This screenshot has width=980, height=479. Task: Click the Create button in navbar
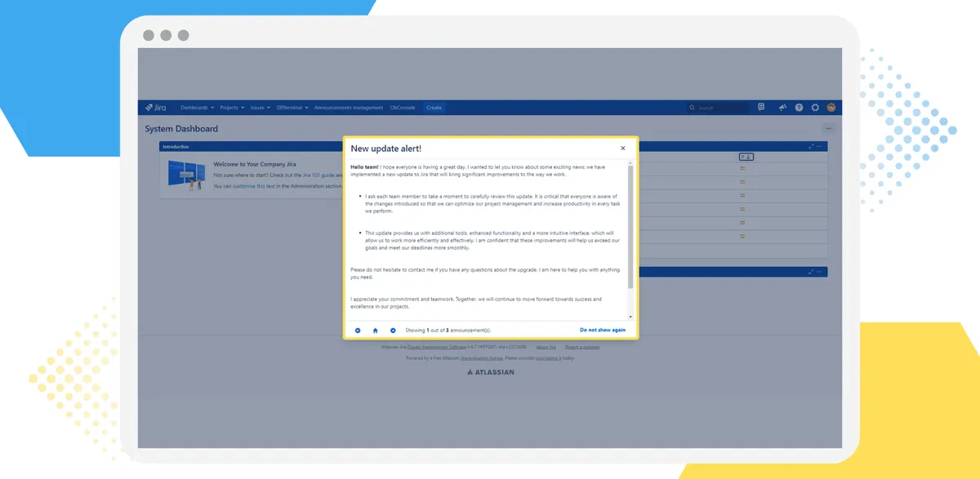[434, 108]
